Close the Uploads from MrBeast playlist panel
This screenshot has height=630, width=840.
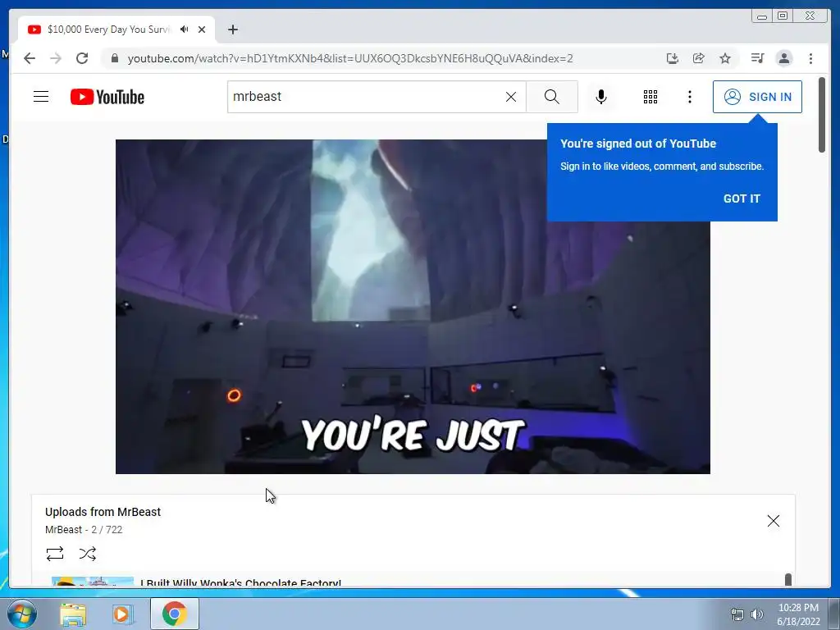(773, 521)
